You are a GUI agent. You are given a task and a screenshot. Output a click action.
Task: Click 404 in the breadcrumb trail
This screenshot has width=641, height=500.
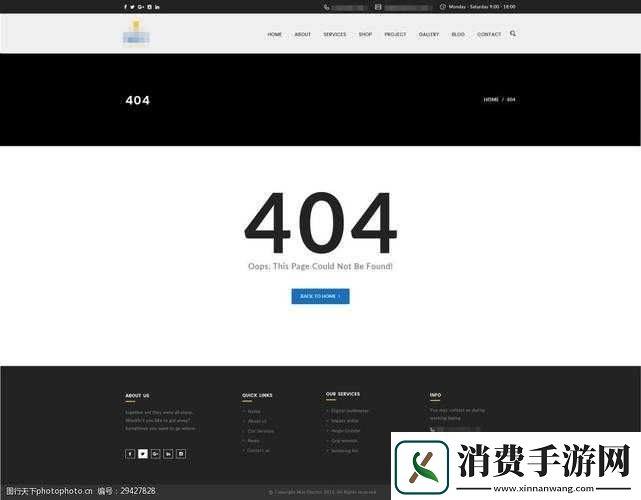pyautogui.click(x=511, y=100)
